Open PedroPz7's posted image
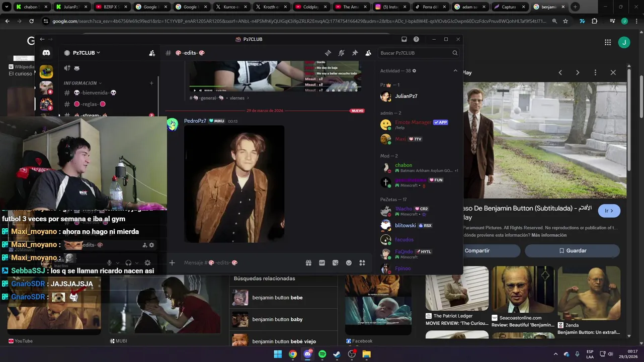 [x=234, y=184]
